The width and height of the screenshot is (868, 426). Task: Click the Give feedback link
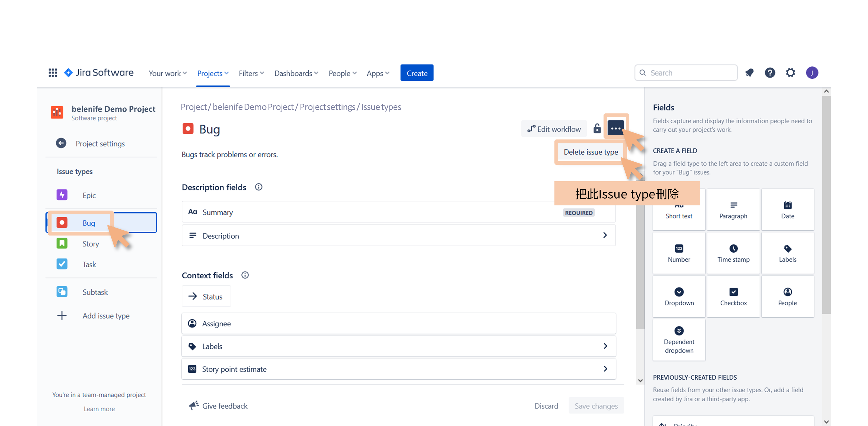pos(218,406)
